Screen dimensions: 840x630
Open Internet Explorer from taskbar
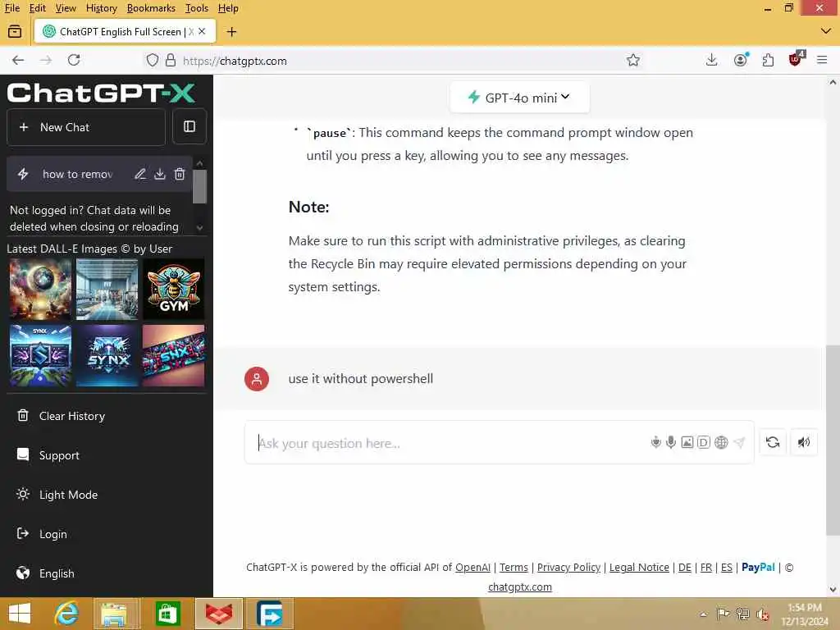point(67,614)
